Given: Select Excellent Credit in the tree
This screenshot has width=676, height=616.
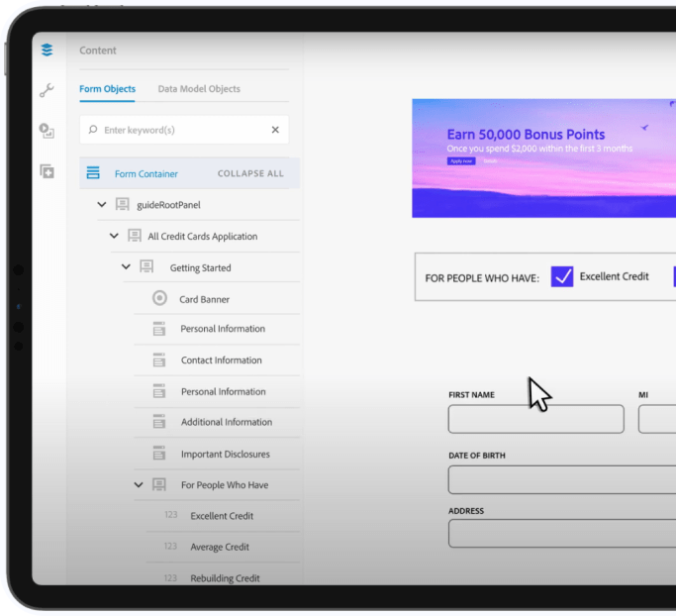Looking at the screenshot, I should [223, 516].
